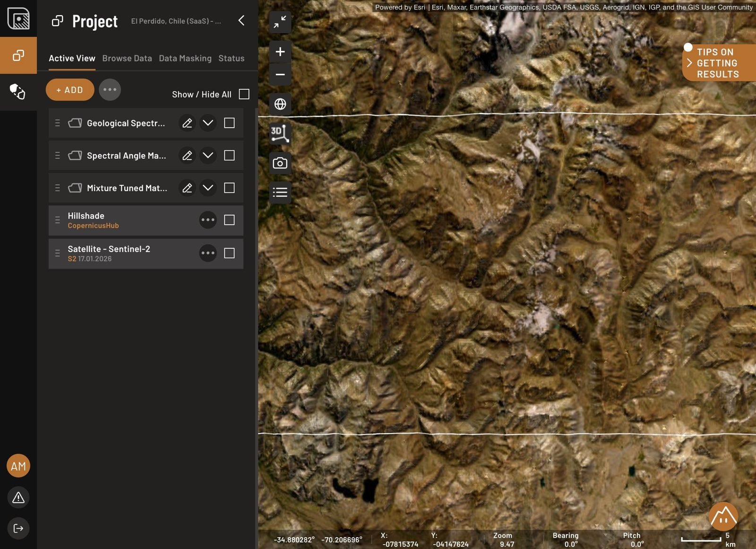Click the globe basemap icon
The height and width of the screenshot is (549, 756).
(x=280, y=104)
